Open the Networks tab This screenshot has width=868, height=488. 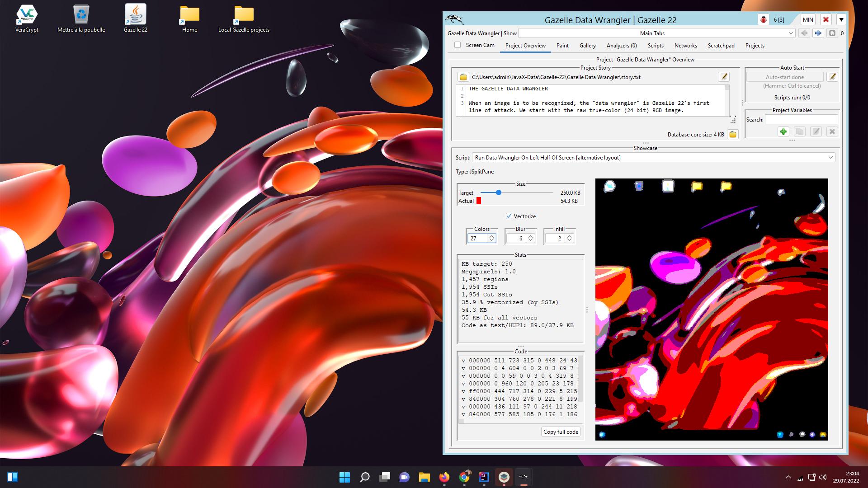685,45
